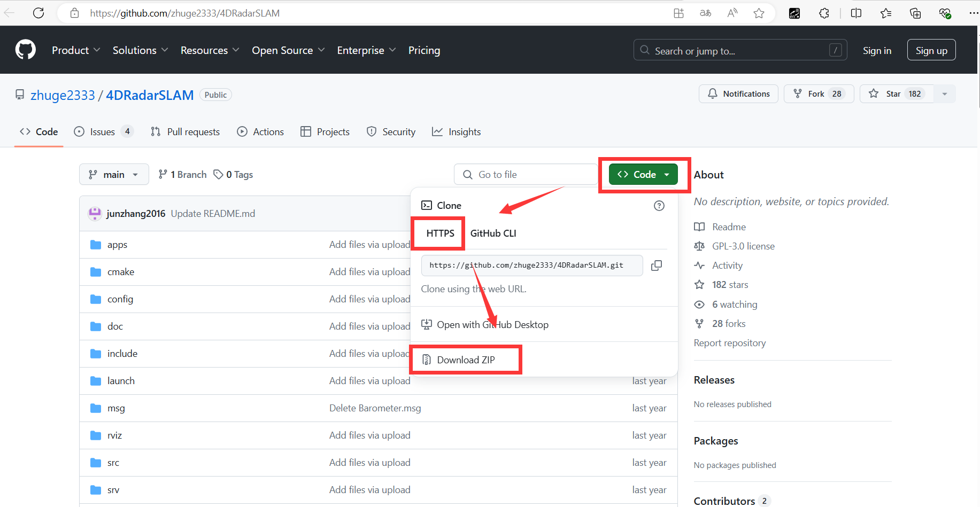Expand the Resources menu

pyautogui.click(x=210, y=50)
